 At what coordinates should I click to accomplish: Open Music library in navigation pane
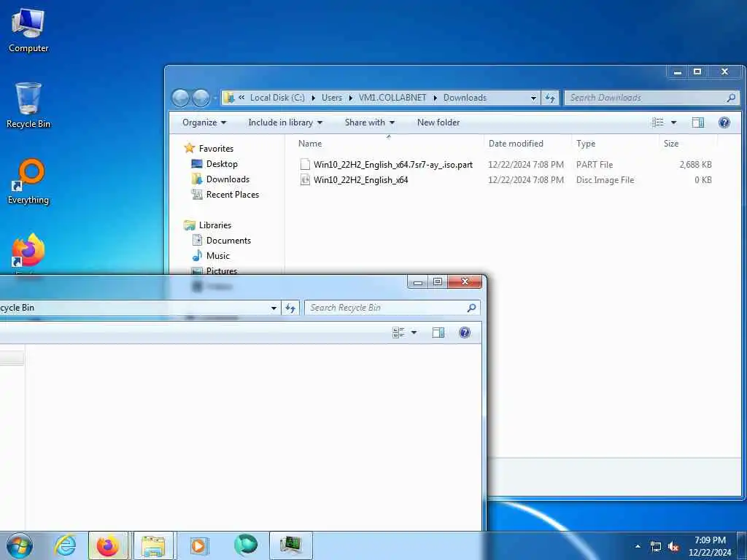pos(217,256)
